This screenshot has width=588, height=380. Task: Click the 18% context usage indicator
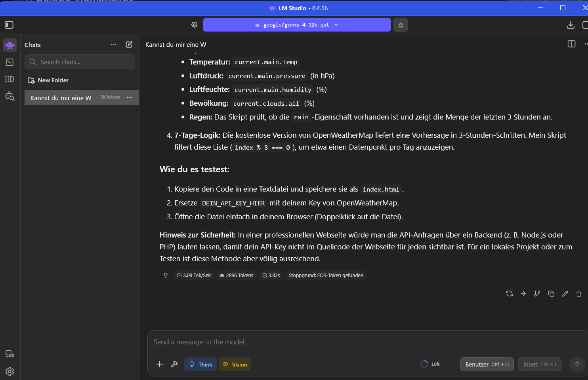(430, 364)
